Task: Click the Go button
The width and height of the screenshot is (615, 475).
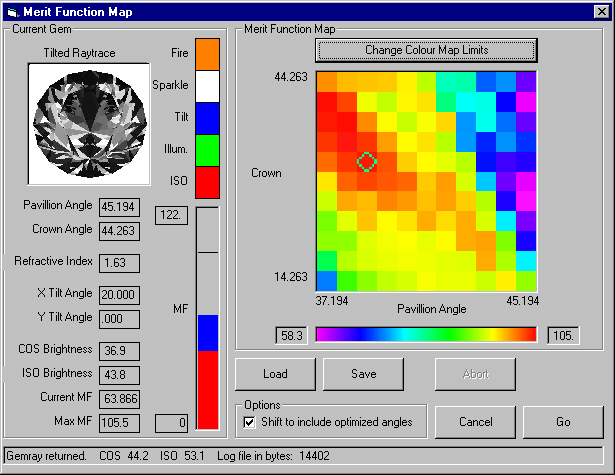Action: tap(563, 422)
